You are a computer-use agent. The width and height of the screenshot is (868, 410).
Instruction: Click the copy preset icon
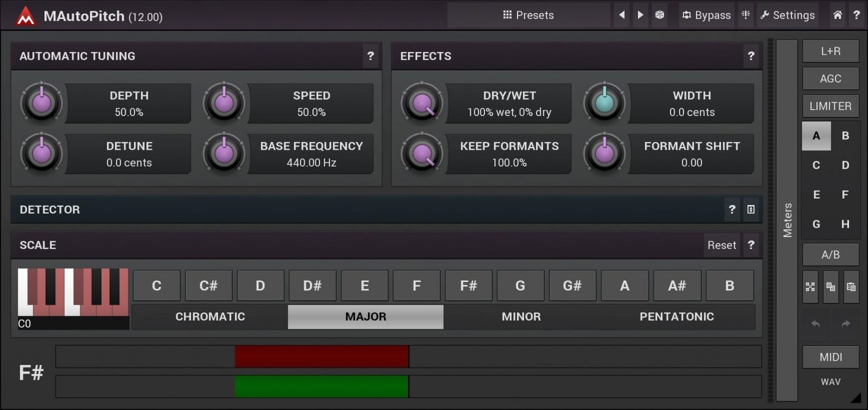point(831,287)
